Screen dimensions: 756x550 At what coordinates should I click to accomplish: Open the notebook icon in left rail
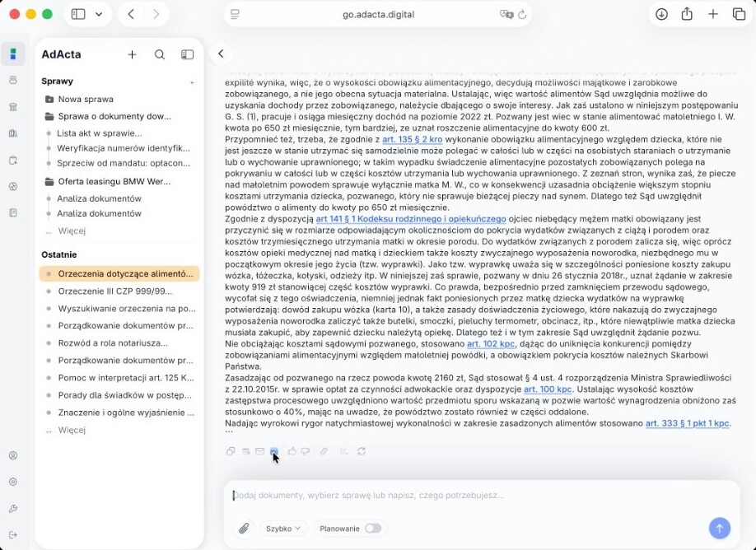point(13,212)
